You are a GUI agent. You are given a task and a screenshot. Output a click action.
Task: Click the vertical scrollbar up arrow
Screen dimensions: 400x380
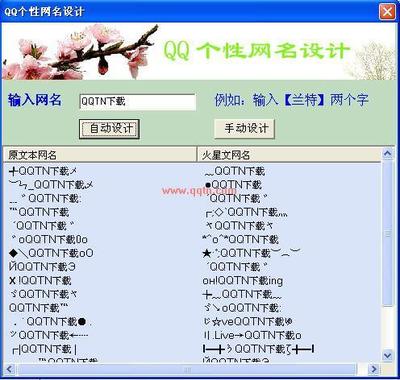(387, 154)
